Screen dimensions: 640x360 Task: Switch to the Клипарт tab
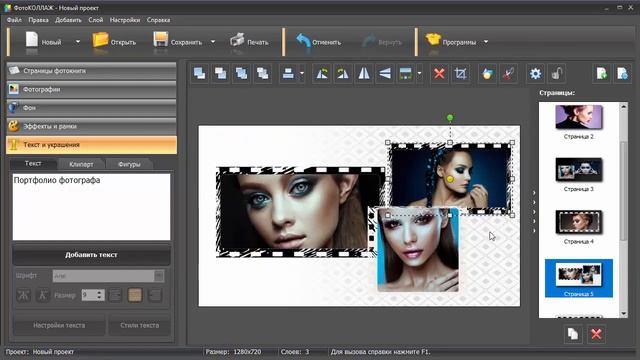click(81, 164)
